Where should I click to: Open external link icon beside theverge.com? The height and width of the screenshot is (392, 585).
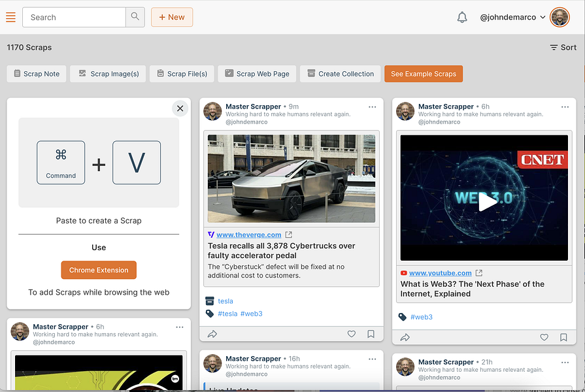(x=288, y=235)
